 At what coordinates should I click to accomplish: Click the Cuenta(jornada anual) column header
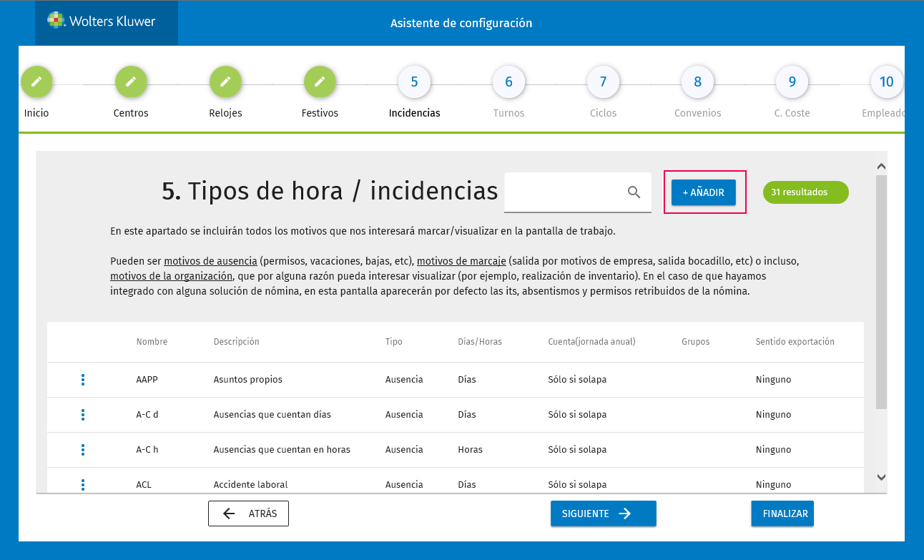click(x=591, y=342)
